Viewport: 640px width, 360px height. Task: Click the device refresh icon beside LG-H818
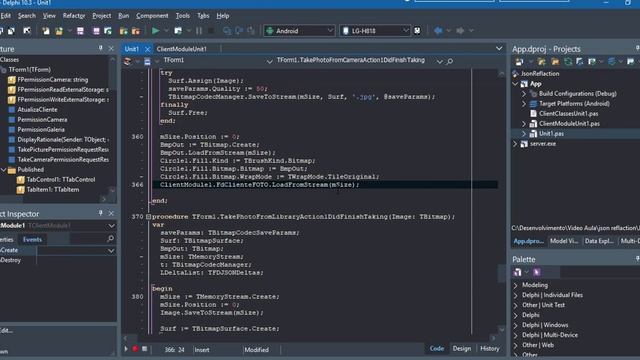pyautogui.click(x=417, y=31)
